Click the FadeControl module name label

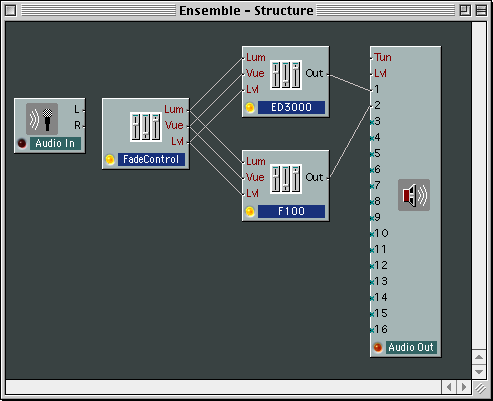(151, 159)
